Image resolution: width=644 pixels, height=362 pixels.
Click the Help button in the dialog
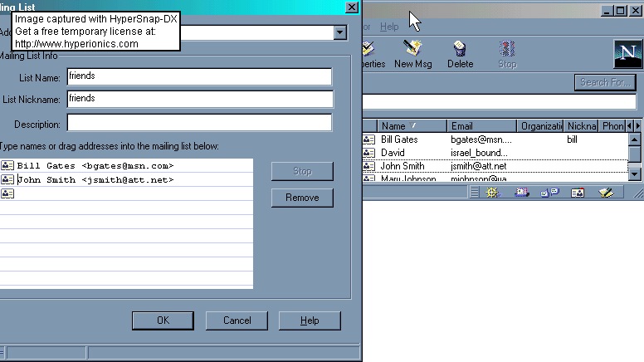click(310, 320)
